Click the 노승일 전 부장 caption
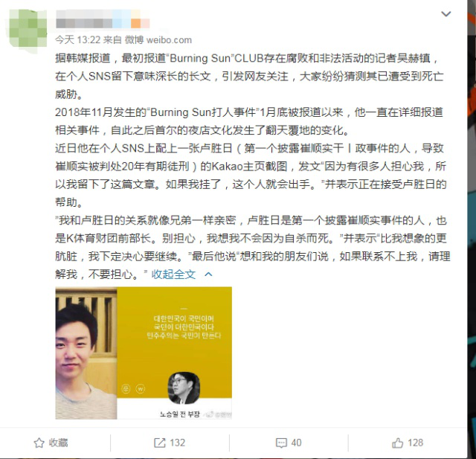Image resolution: width=476 pixels, height=459 pixels. (180, 414)
